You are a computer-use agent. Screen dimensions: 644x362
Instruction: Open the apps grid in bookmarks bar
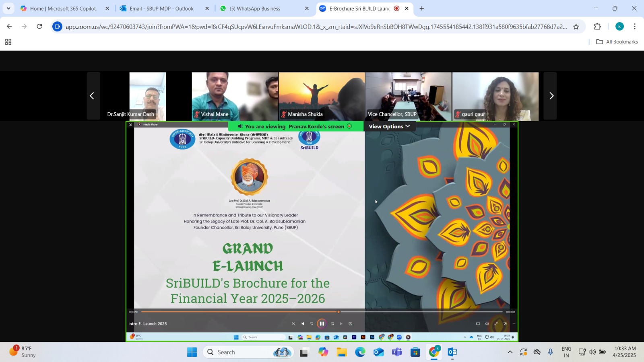[8, 42]
